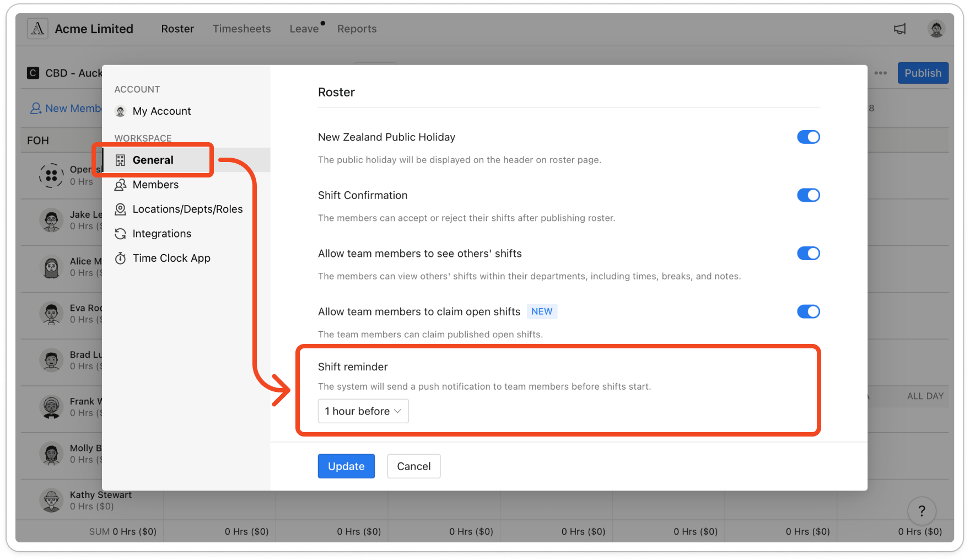This screenshot has width=970, height=560.
Task: Toggle Allow members to claim open shifts
Action: point(808,311)
